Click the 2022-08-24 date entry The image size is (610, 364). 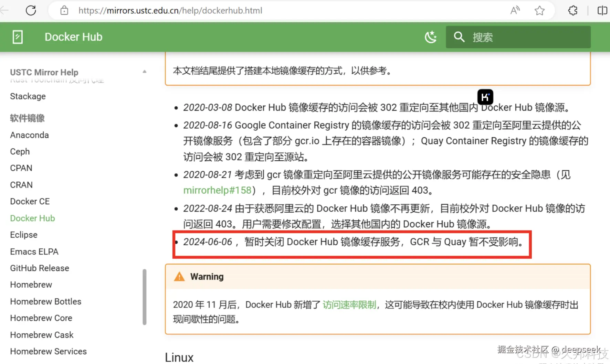point(208,208)
